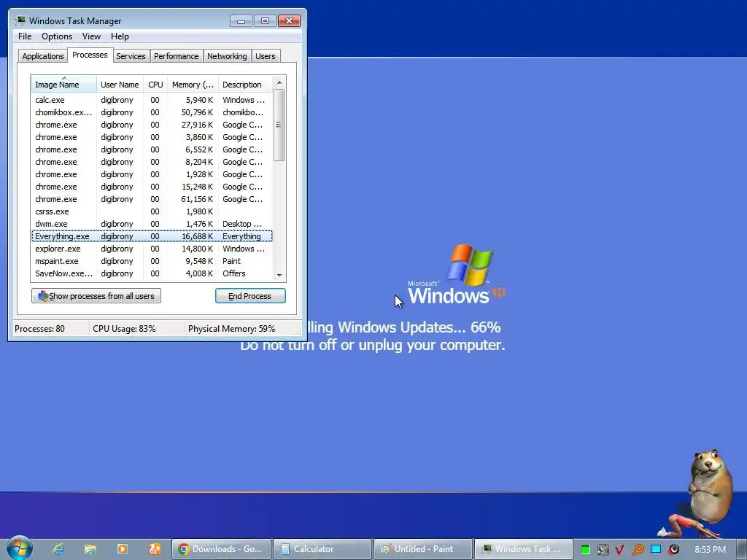This screenshot has height=560, width=747.
Task: Select the SaveNow.exe process row
Action: click(152, 273)
